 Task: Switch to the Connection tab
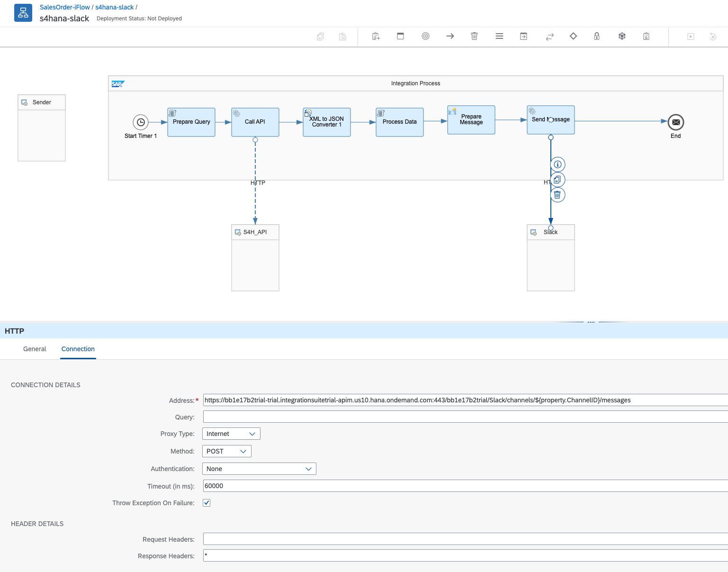[78, 349]
